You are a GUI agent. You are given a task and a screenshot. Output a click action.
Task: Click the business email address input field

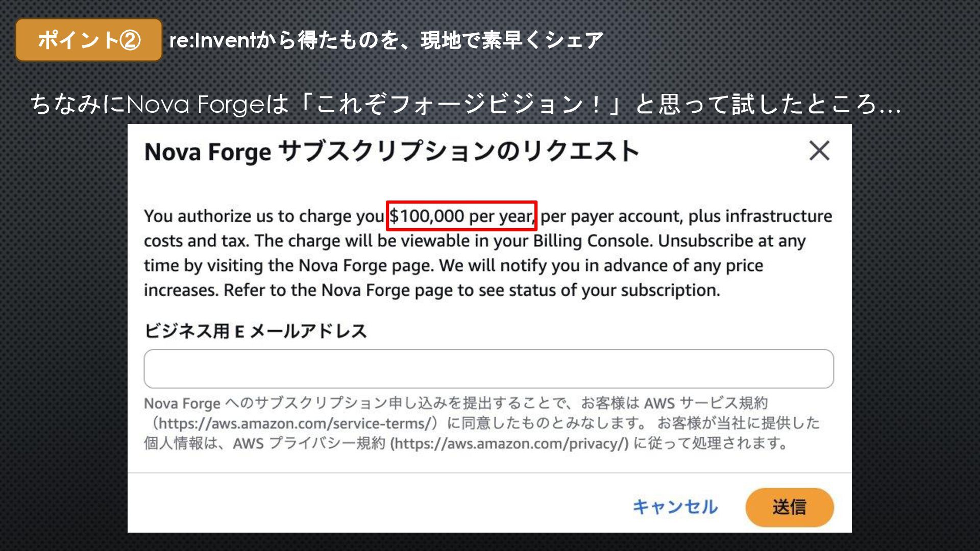click(488, 368)
